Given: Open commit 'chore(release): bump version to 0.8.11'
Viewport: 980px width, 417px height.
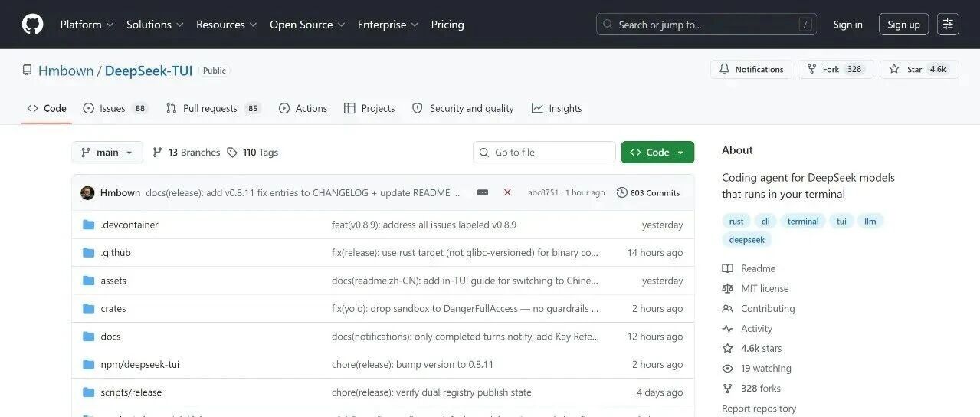Looking at the screenshot, I should point(412,364).
